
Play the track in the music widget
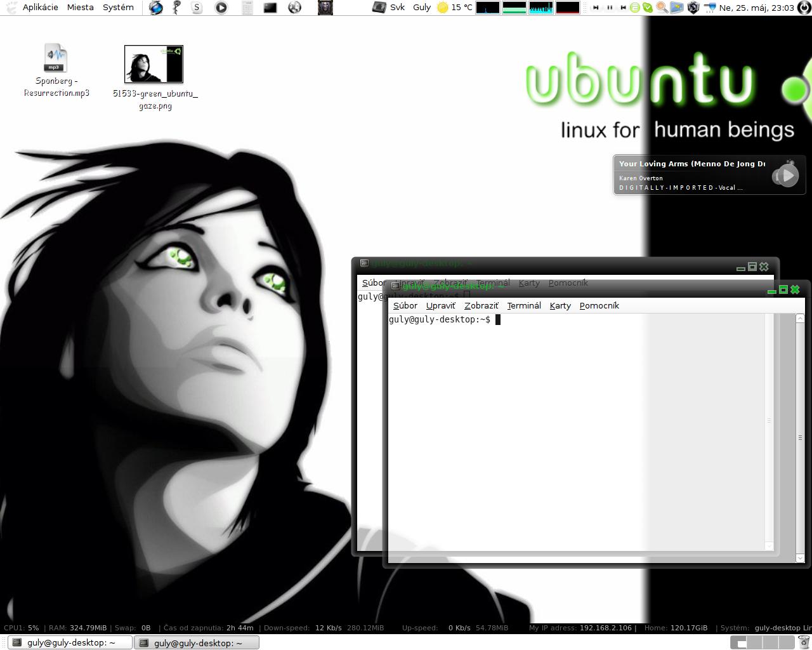pos(787,175)
